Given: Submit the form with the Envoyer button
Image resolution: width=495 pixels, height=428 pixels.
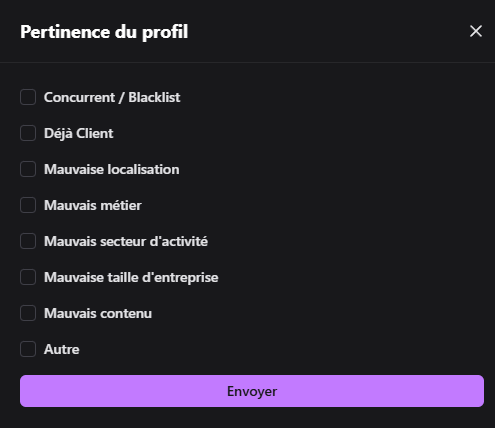Looking at the screenshot, I should [252, 391].
